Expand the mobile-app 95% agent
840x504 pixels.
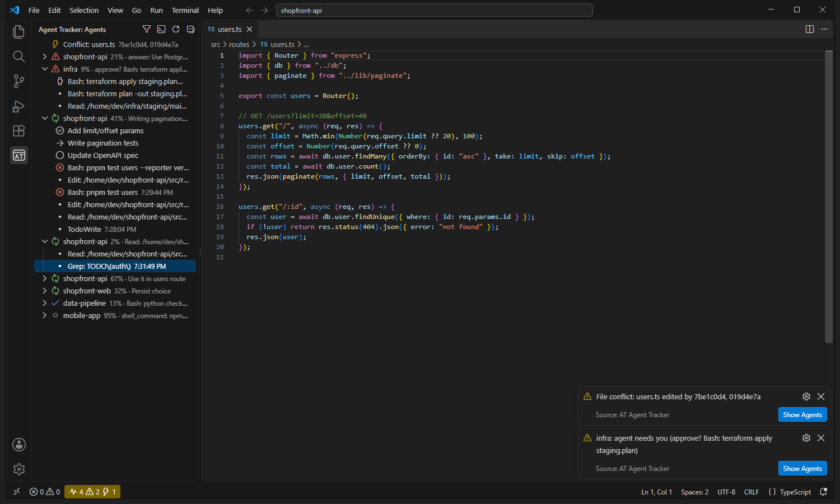click(45, 315)
